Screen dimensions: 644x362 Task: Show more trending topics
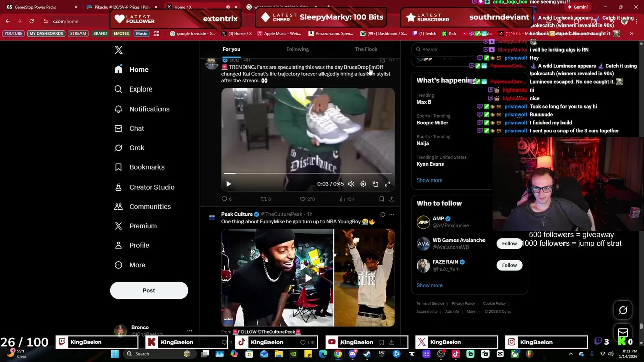click(x=429, y=180)
